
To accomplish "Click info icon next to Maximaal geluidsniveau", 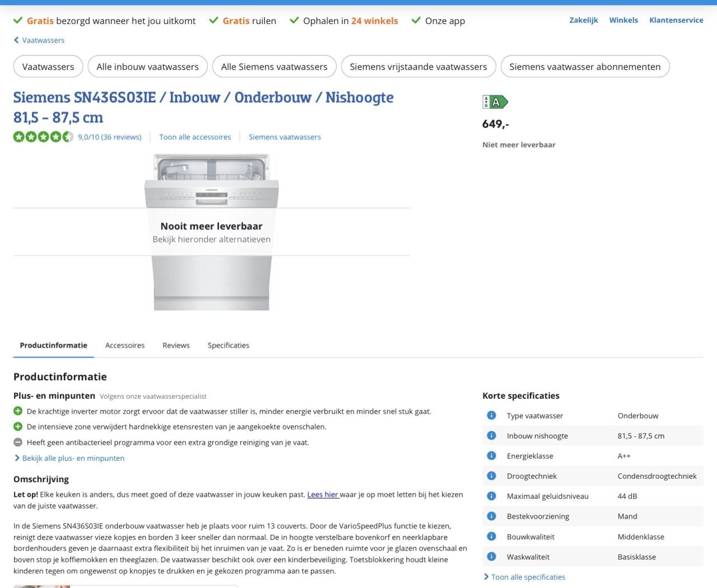I will coord(491,496).
